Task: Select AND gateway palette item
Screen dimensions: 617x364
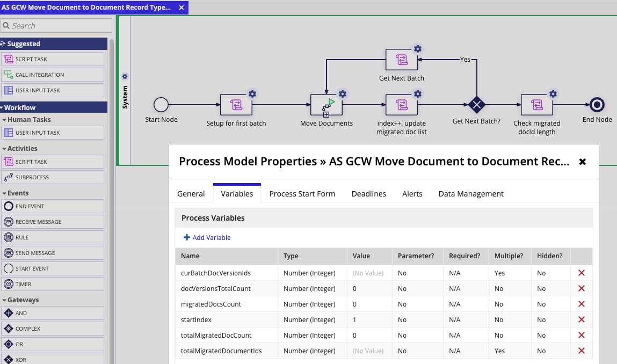Action: [53, 313]
